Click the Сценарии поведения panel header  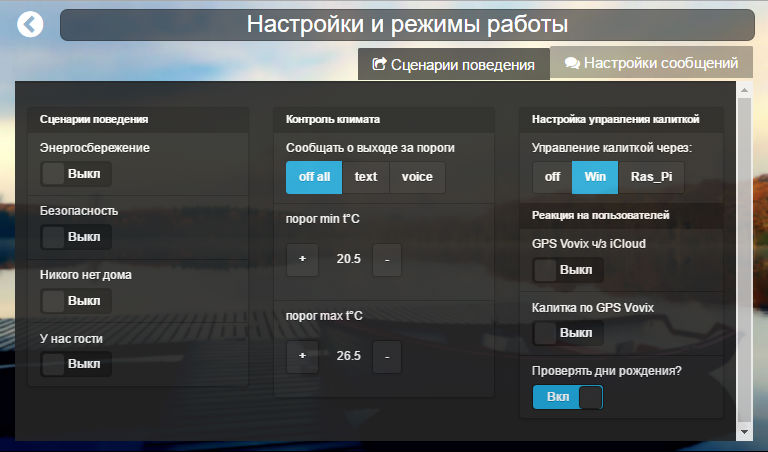pyautogui.click(x=94, y=119)
